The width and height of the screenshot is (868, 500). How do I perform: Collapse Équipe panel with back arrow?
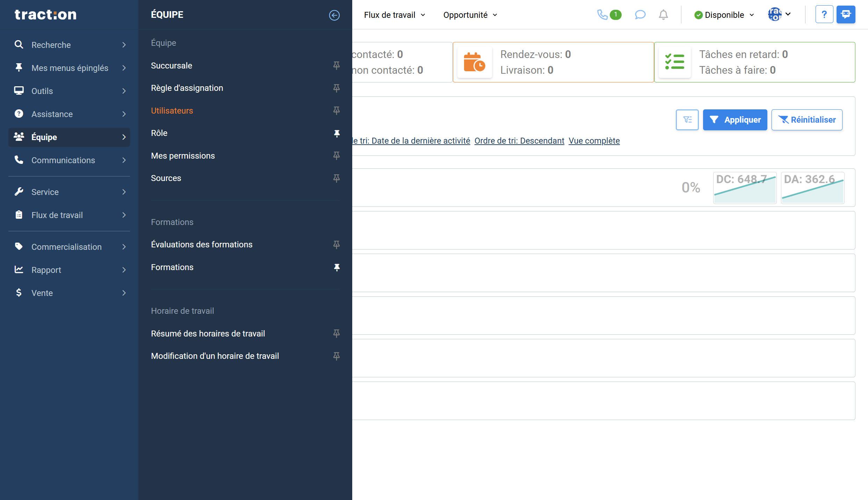point(334,15)
